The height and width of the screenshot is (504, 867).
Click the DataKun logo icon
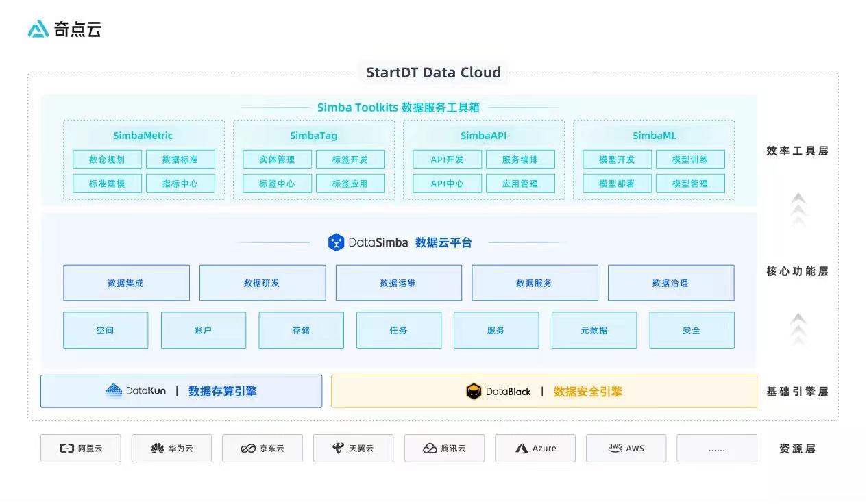(114, 391)
